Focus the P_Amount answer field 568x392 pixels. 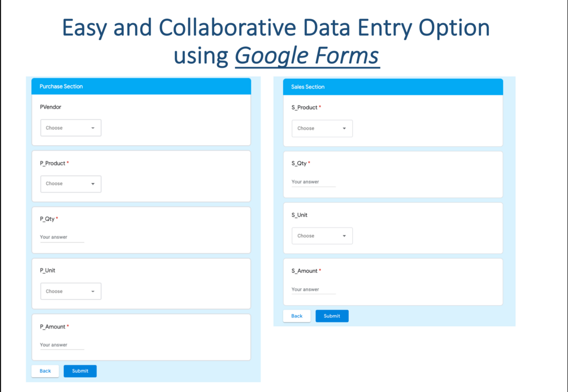(x=62, y=345)
